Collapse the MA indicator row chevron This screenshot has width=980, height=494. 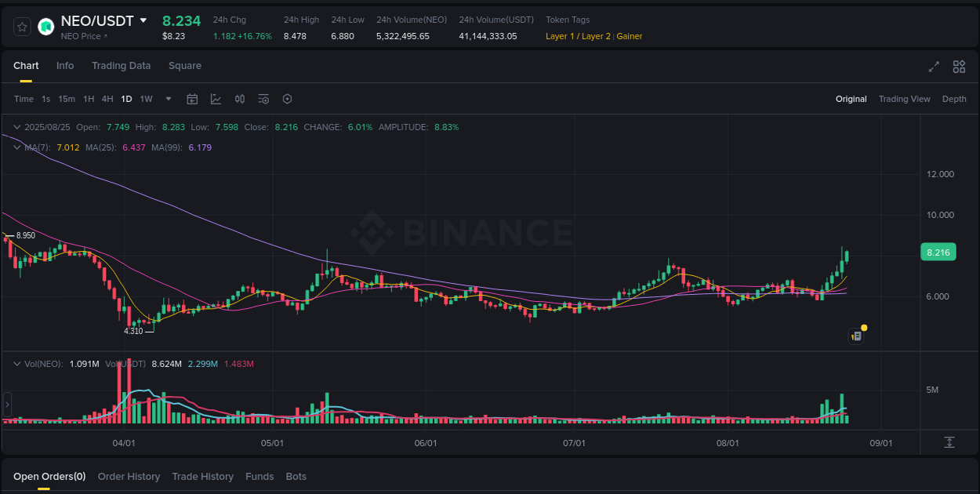coord(16,147)
